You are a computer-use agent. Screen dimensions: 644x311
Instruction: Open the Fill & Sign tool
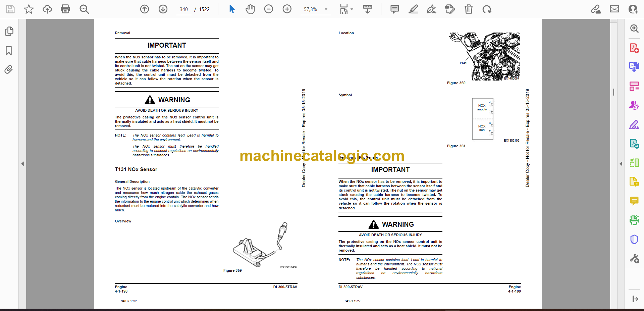coord(634,125)
